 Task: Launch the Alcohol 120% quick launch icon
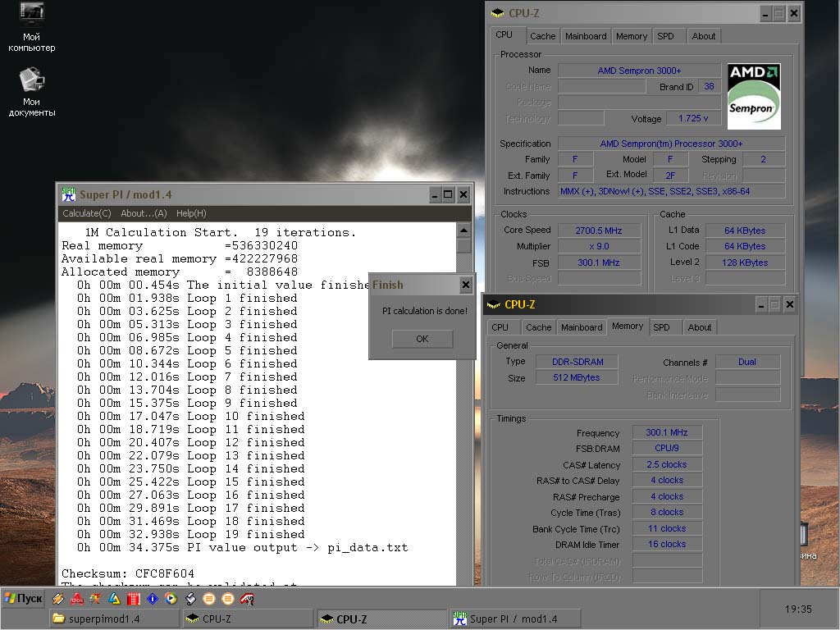(76, 599)
